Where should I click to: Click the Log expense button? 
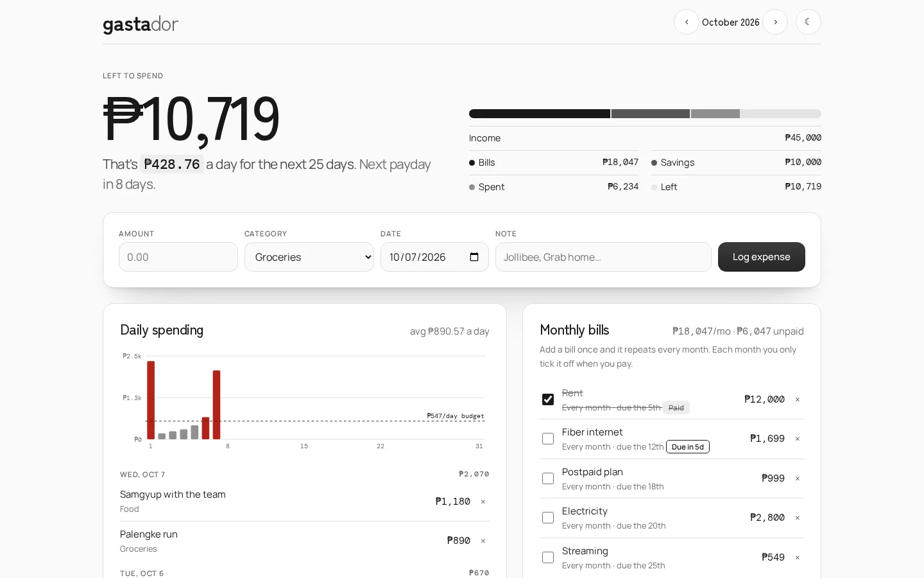coord(762,257)
